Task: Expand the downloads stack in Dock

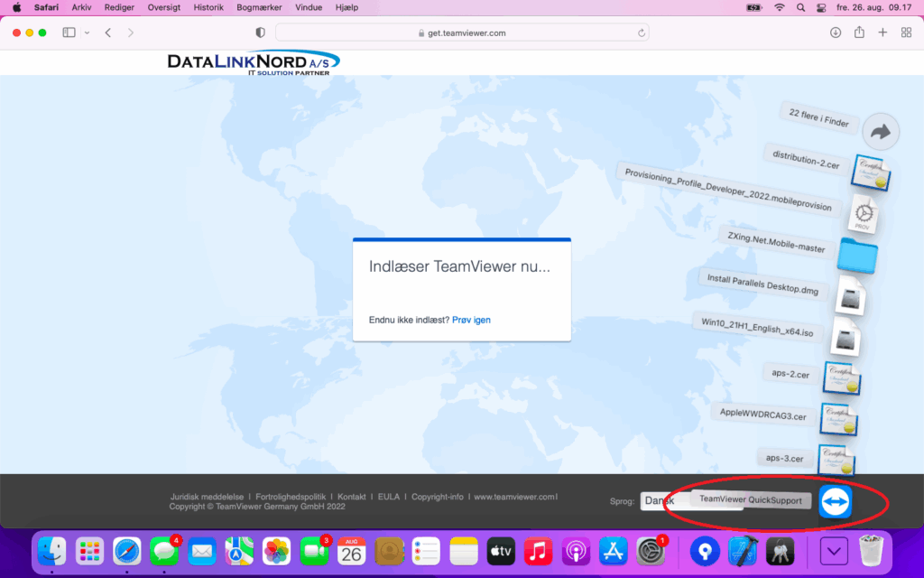Action: tap(834, 550)
